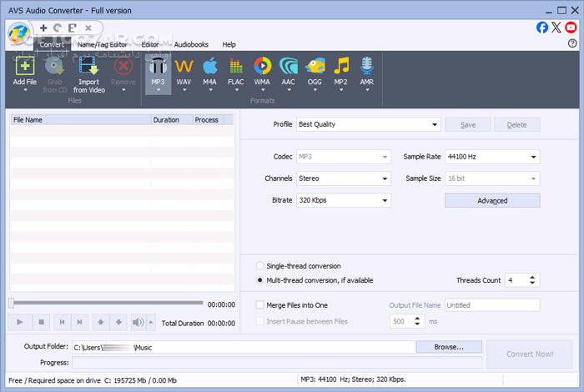Select the MP2 format icon
This screenshot has width=584, height=392.
[x=340, y=66]
